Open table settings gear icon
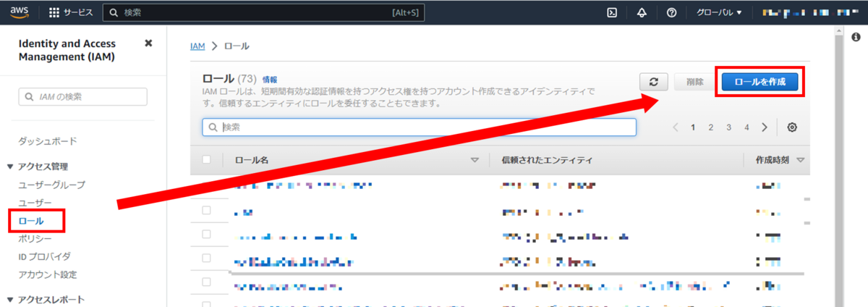The height and width of the screenshot is (307, 868). tap(792, 127)
